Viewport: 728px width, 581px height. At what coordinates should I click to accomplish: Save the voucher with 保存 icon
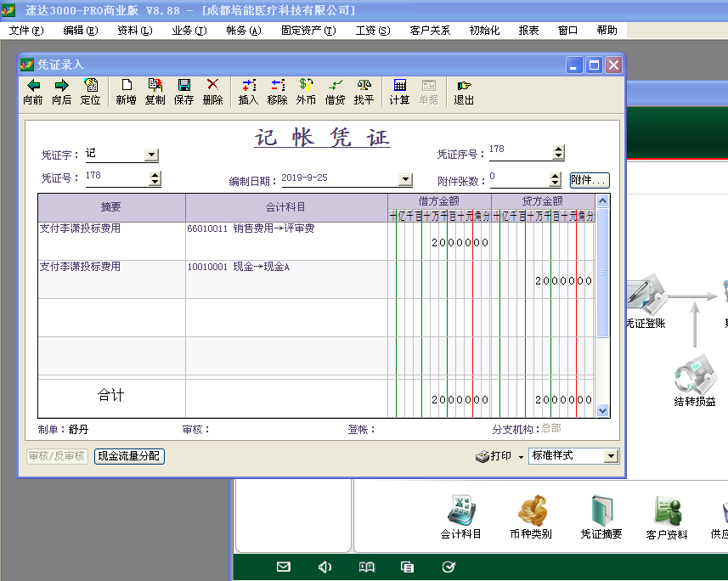tap(183, 91)
